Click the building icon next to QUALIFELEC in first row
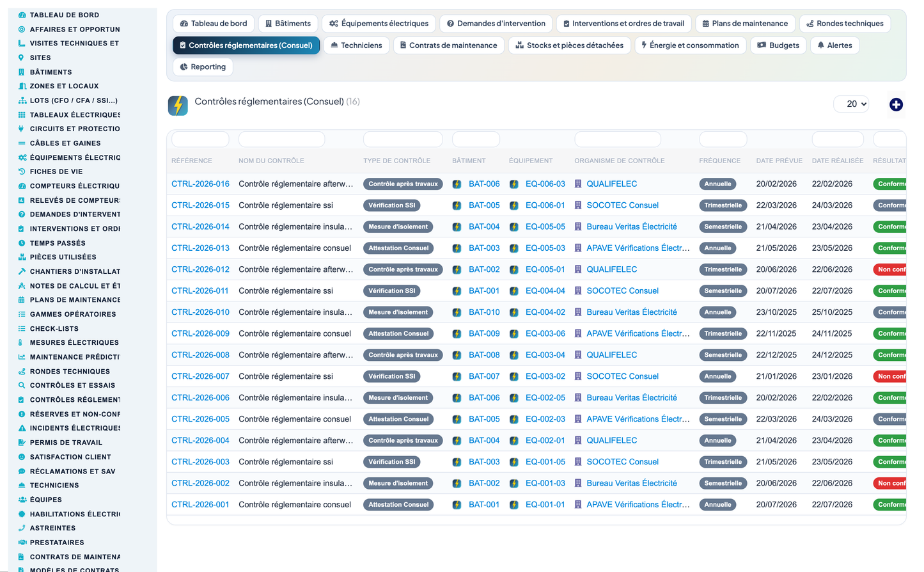 578,184
